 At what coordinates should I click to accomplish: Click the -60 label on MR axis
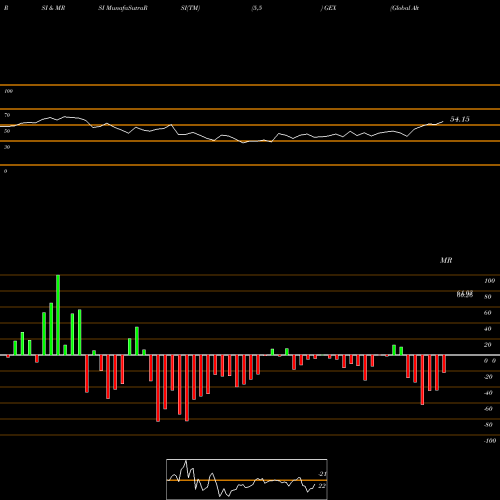(x=488, y=409)
